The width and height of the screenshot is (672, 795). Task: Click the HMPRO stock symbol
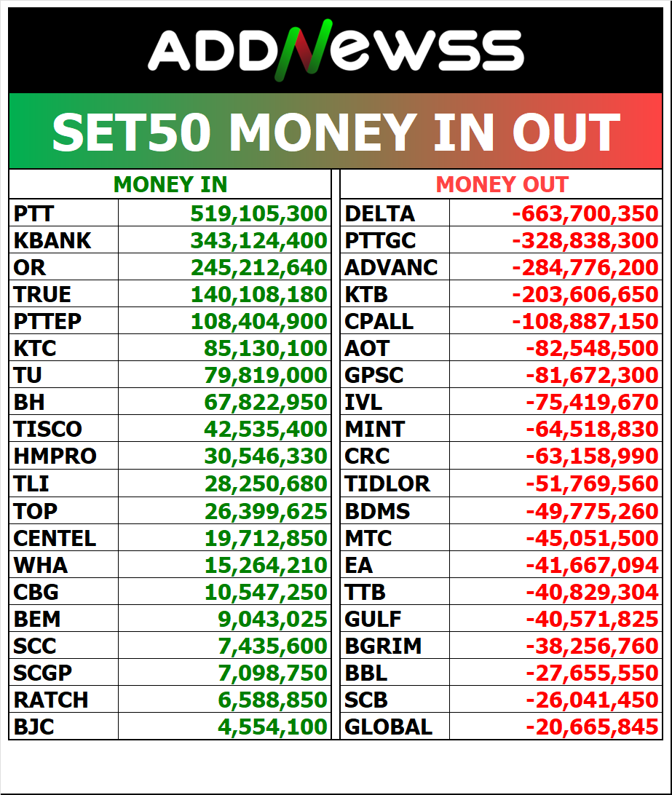(55, 456)
